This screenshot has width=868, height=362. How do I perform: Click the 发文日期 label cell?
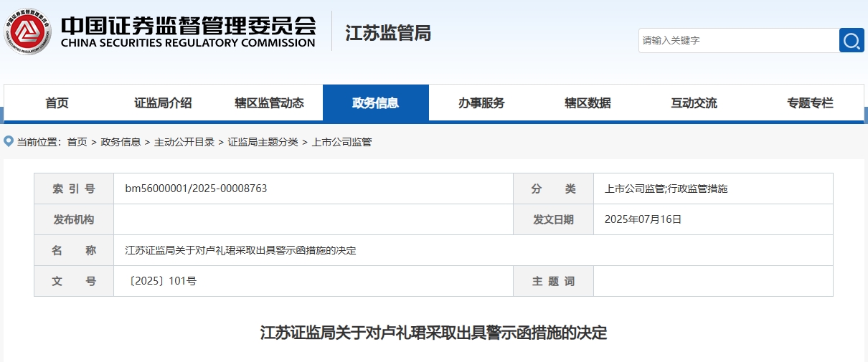pyautogui.click(x=554, y=219)
